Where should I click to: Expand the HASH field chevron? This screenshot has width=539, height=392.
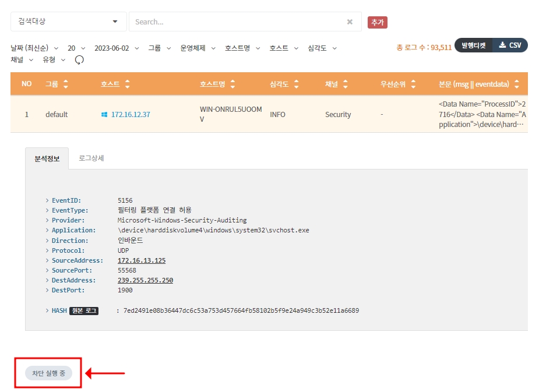point(47,311)
